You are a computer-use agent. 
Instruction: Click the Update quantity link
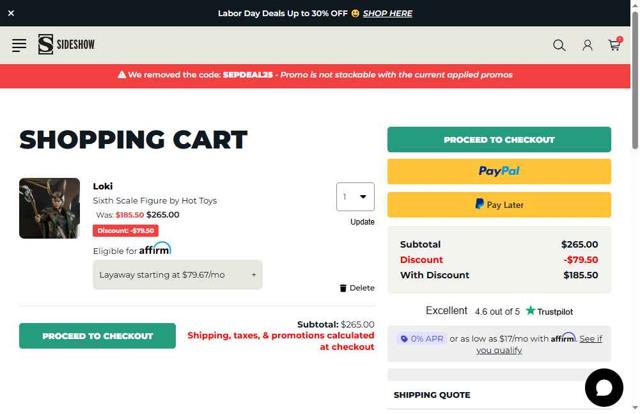tap(362, 222)
